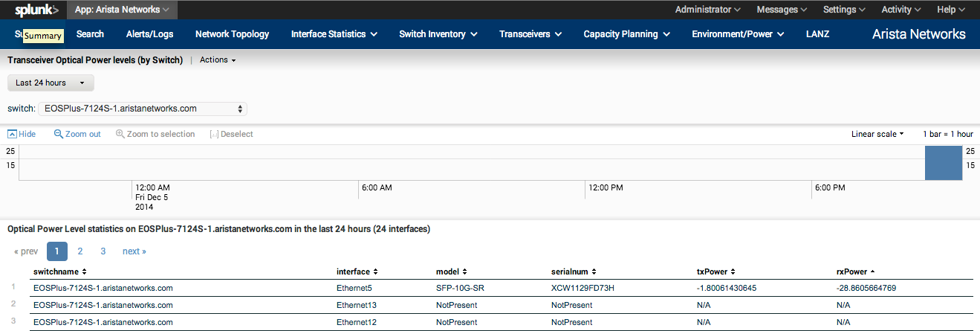Expand Capacity Planning menu

coord(627,34)
